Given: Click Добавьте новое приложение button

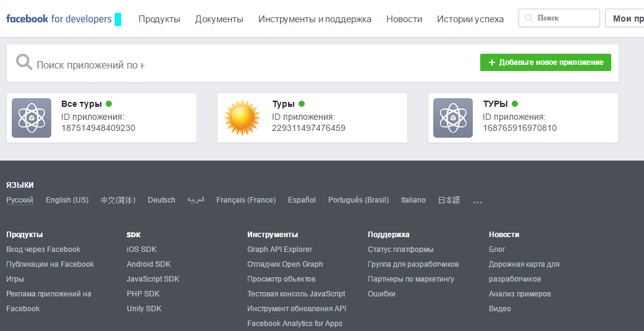Looking at the screenshot, I should point(546,62).
